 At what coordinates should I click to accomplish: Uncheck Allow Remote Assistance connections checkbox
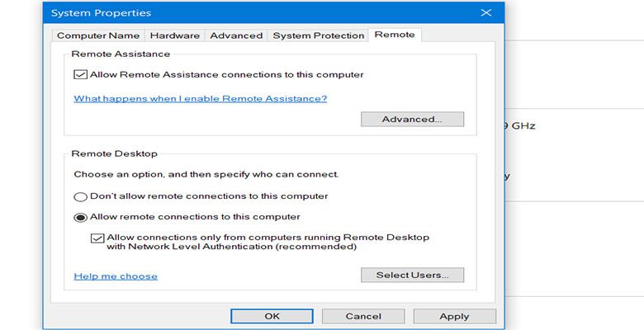point(80,75)
